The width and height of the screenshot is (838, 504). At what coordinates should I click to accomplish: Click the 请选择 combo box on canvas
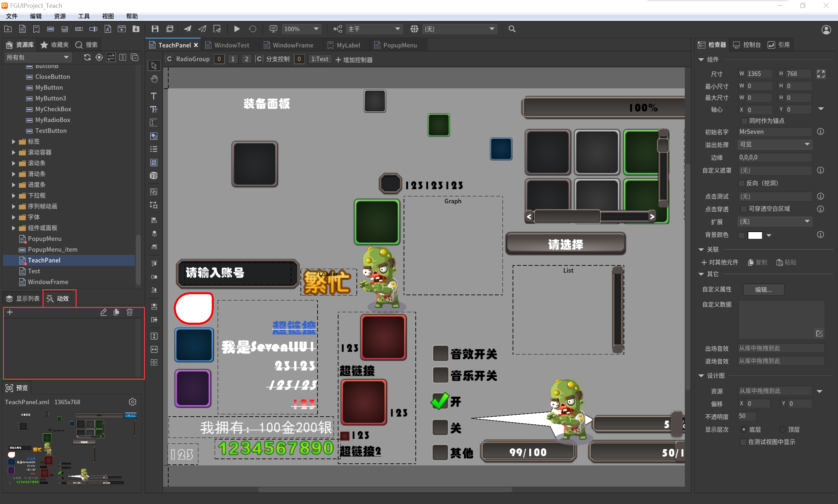pyautogui.click(x=566, y=244)
